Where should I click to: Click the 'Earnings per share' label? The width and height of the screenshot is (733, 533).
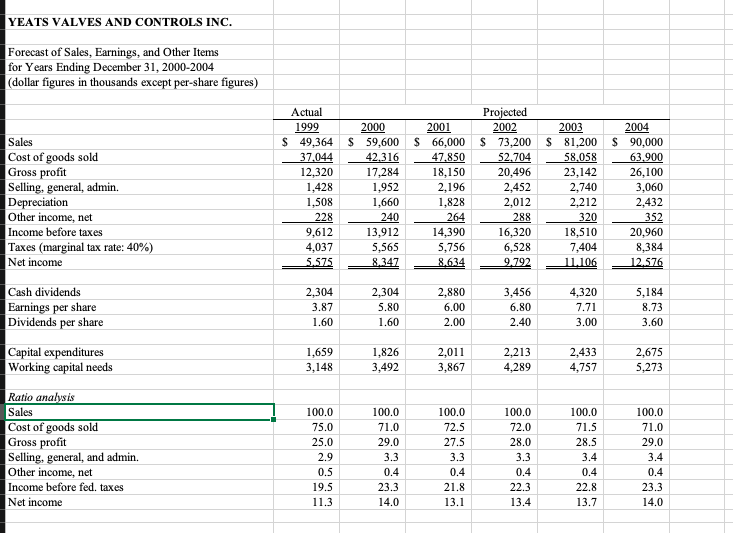(52, 307)
